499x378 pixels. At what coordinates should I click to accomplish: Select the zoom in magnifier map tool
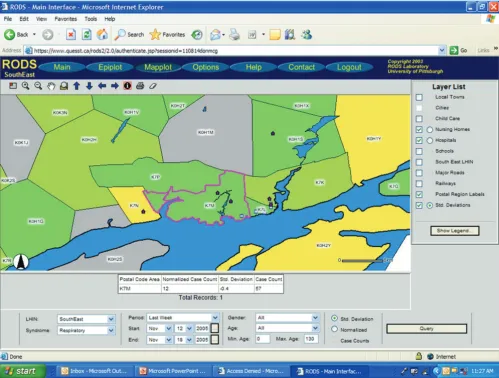pyautogui.click(x=25, y=86)
